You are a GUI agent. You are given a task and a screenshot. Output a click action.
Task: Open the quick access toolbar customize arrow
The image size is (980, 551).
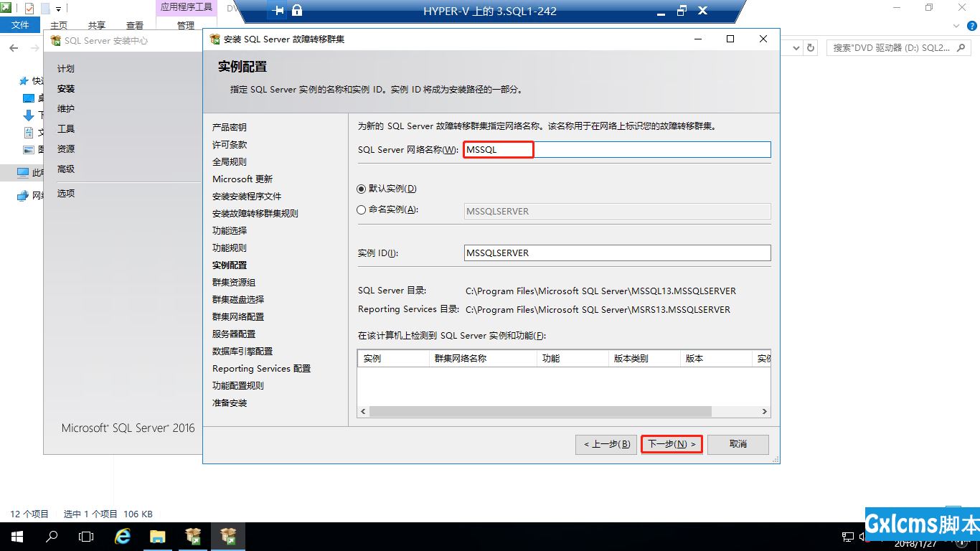(58, 9)
